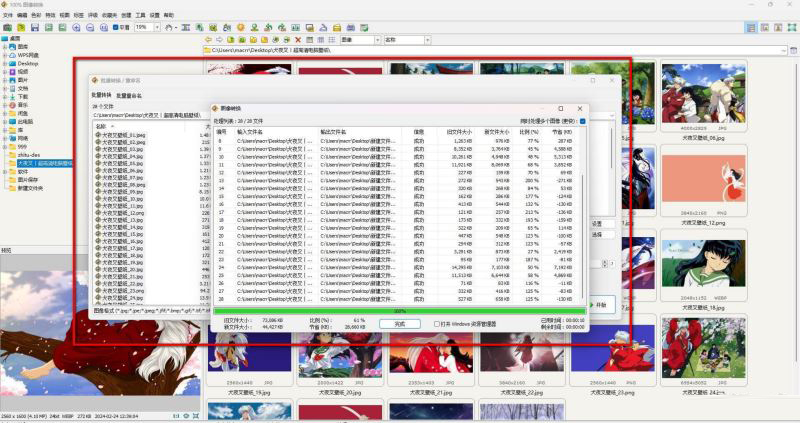Image resolution: width=800 pixels, height=423 pixels.
Task: Open the 视图 menu
Action: 64,15
